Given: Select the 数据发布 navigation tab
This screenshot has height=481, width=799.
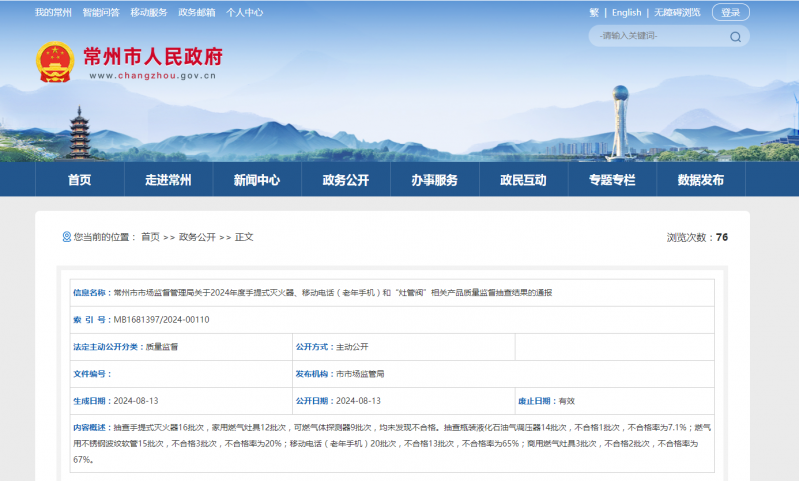Looking at the screenshot, I should [x=701, y=179].
